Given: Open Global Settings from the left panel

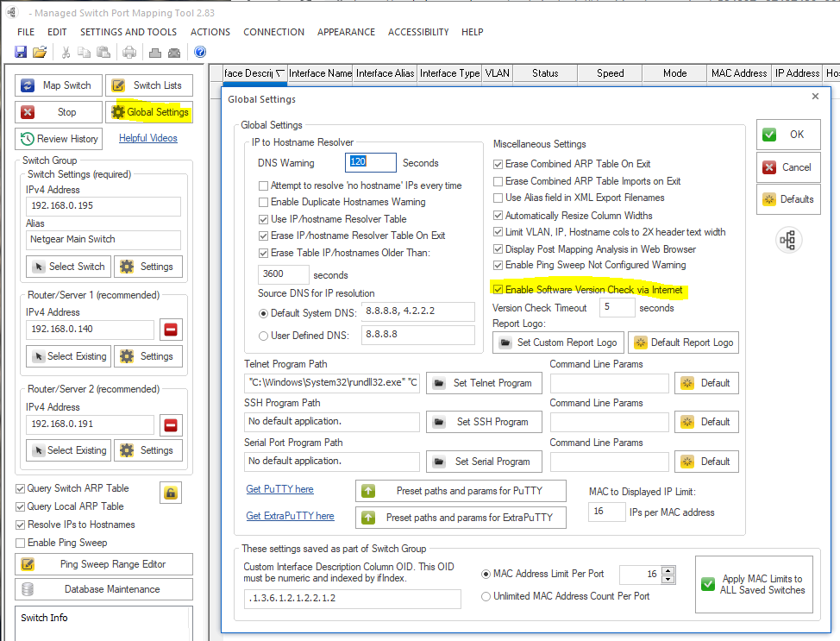Looking at the screenshot, I should pos(149,112).
